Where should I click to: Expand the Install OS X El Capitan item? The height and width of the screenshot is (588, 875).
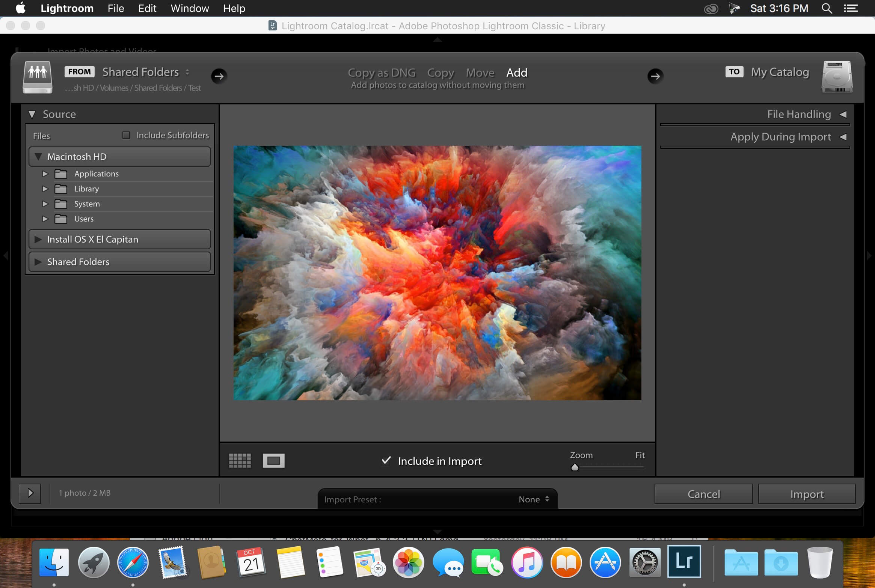[37, 240]
